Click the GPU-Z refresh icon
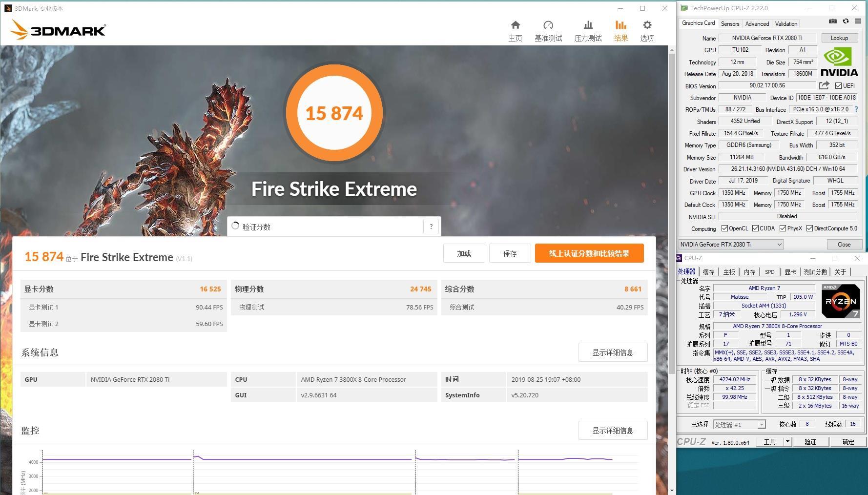This screenshot has width=868, height=495. tap(846, 21)
